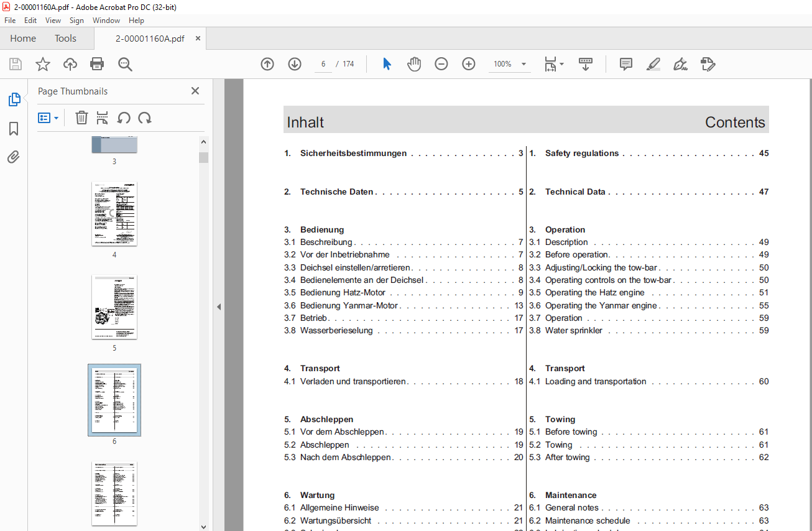Open thumbnail options dropdown menu
Screen dimensions: 812x531
[x=48, y=118]
